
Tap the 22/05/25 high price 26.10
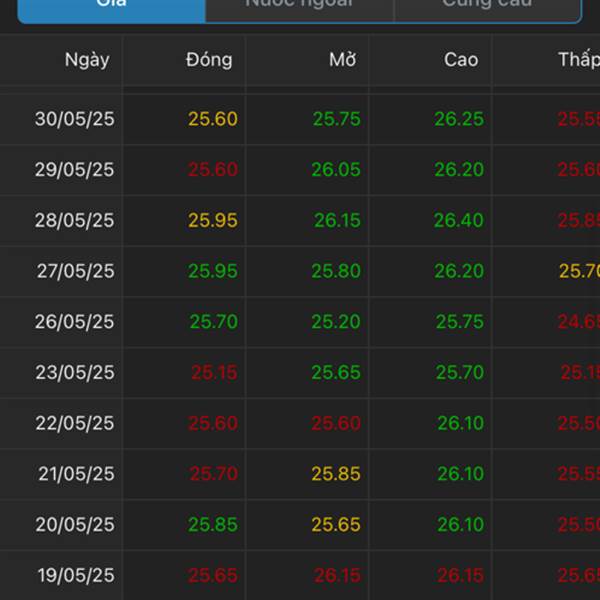461,423
